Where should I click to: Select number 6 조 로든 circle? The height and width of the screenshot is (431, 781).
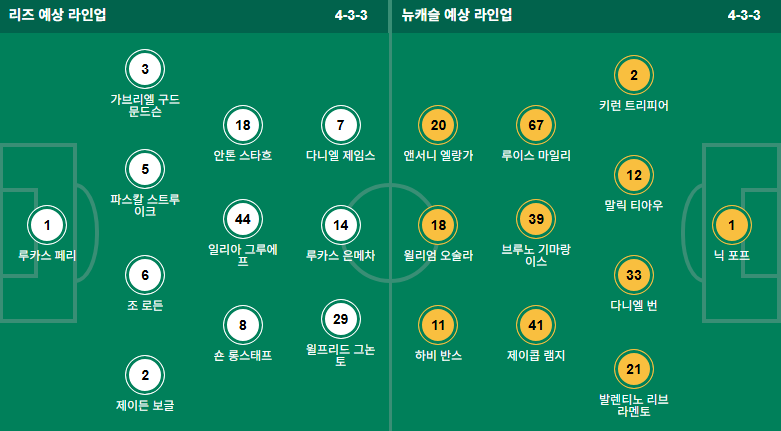(x=145, y=276)
